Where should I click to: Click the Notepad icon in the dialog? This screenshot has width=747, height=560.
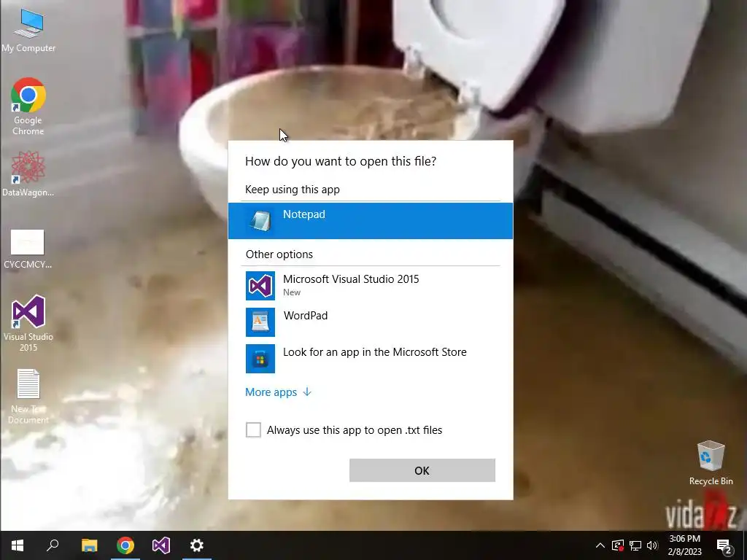260,221
